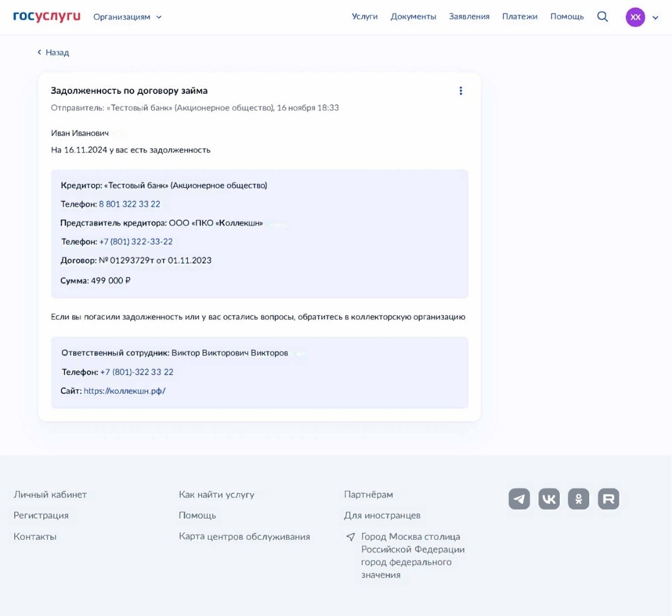672x616 pixels.
Task: Click the Кредитор «Тестовый банк» line
Action: point(164,185)
